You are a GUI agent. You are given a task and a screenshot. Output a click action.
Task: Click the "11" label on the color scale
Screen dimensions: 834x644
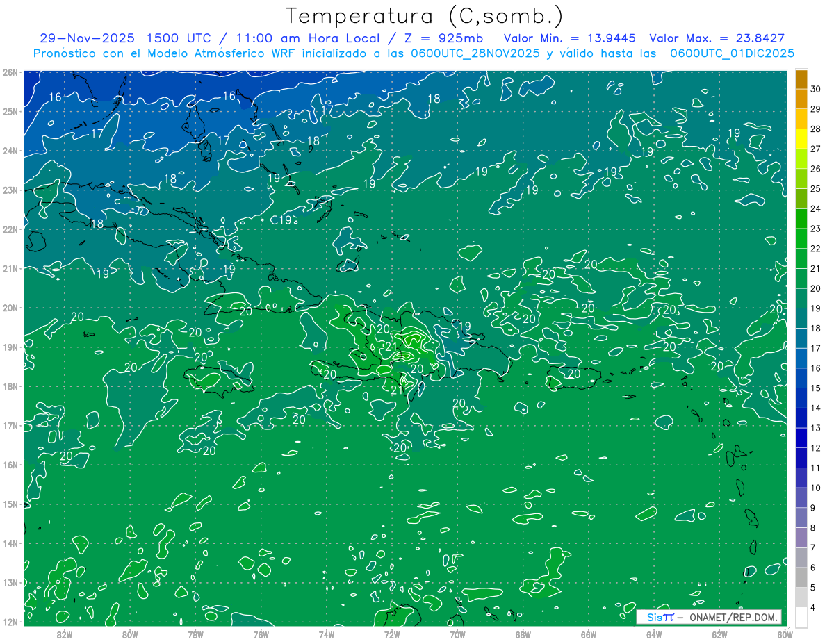tap(815, 468)
